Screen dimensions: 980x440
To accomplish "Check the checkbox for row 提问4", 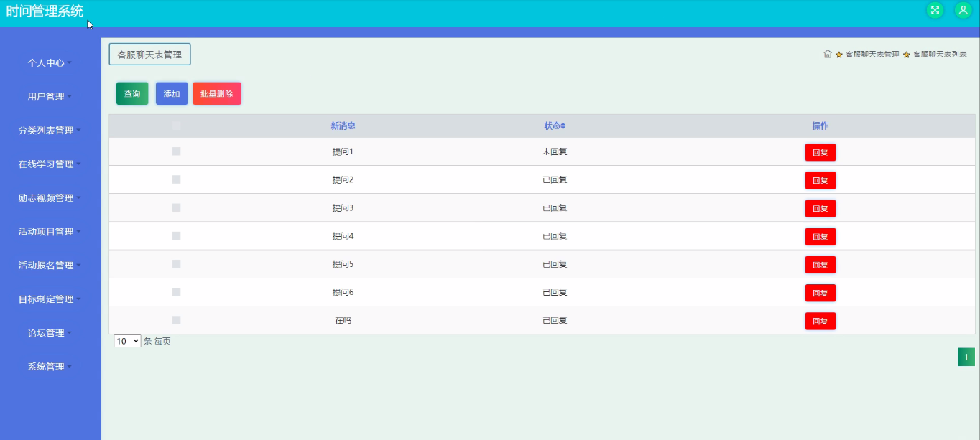I will pyautogui.click(x=177, y=235).
